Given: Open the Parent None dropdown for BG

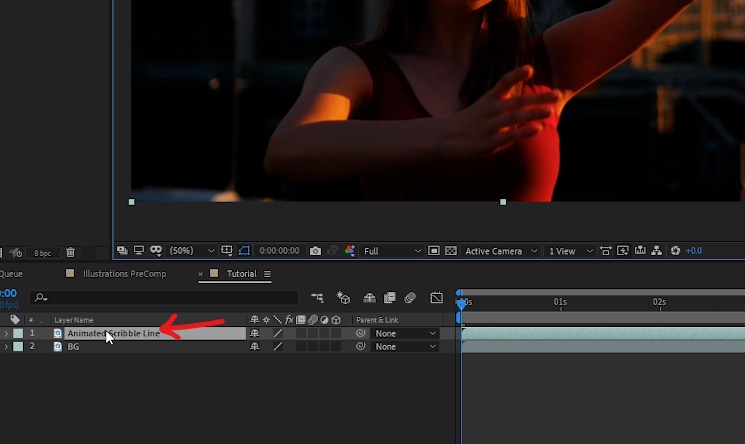Looking at the screenshot, I should click(405, 347).
